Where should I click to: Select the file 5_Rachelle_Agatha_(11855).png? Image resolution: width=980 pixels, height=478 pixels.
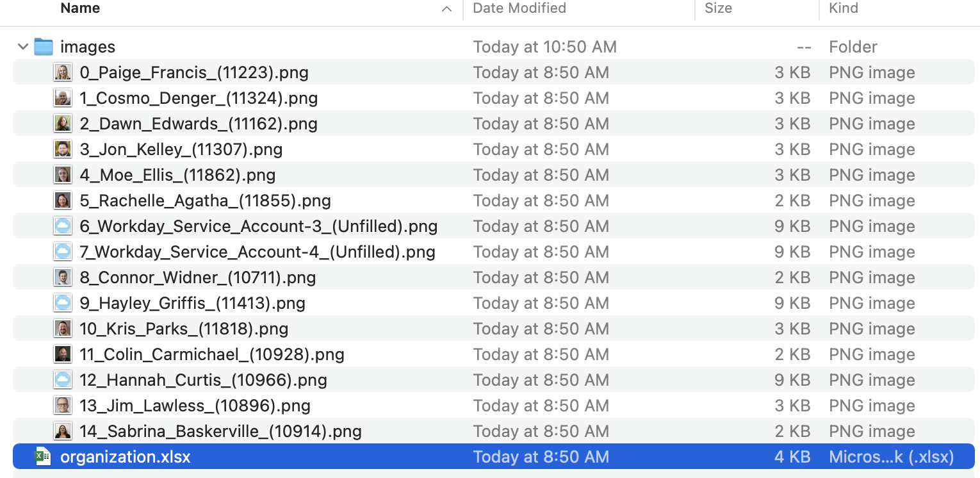tap(205, 201)
